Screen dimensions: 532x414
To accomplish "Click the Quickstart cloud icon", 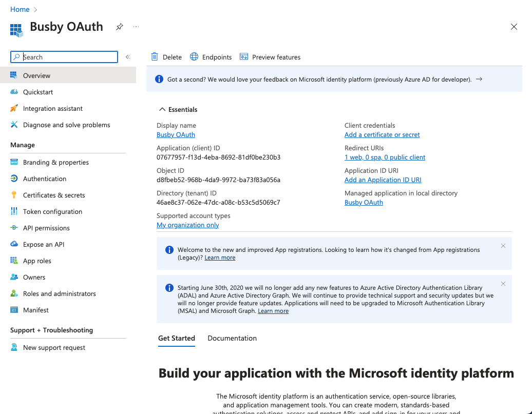I will tap(14, 92).
